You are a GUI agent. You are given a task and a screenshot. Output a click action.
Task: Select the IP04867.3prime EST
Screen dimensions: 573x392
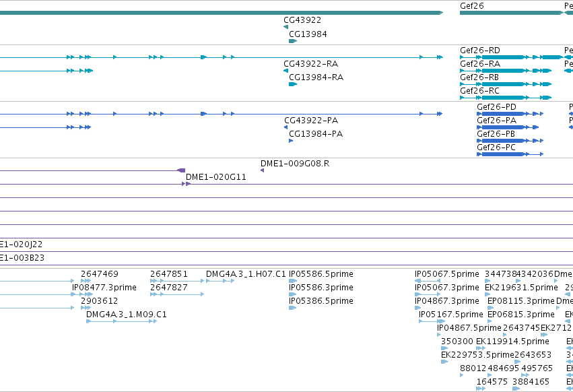point(417,308)
